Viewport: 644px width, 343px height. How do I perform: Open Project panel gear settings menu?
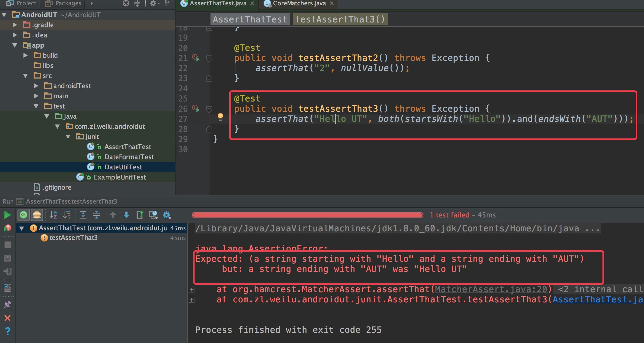[154, 3]
